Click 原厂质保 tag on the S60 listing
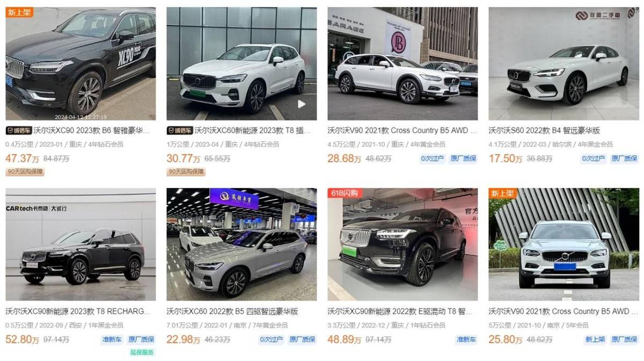Image resolution: width=644 pixels, height=361 pixels. 624,158
